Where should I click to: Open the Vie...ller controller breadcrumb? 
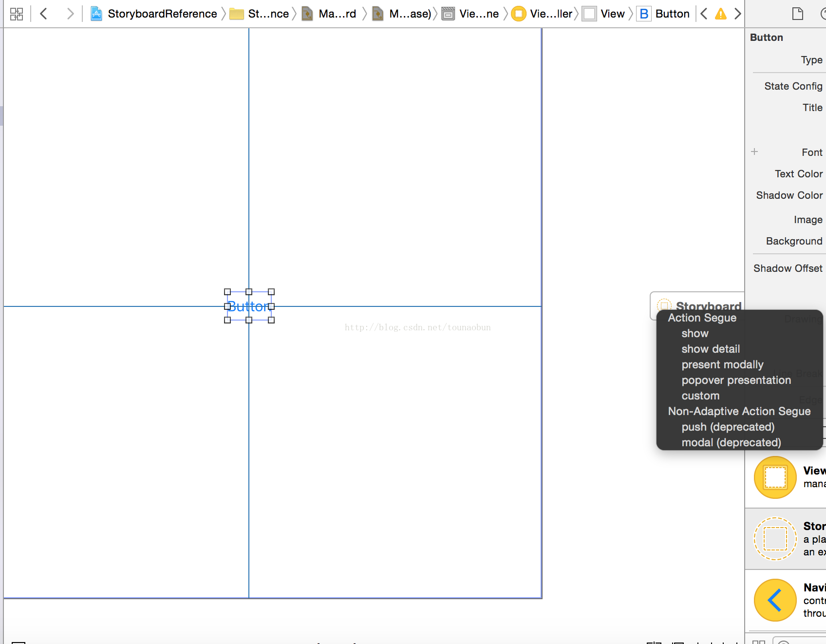coord(542,14)
